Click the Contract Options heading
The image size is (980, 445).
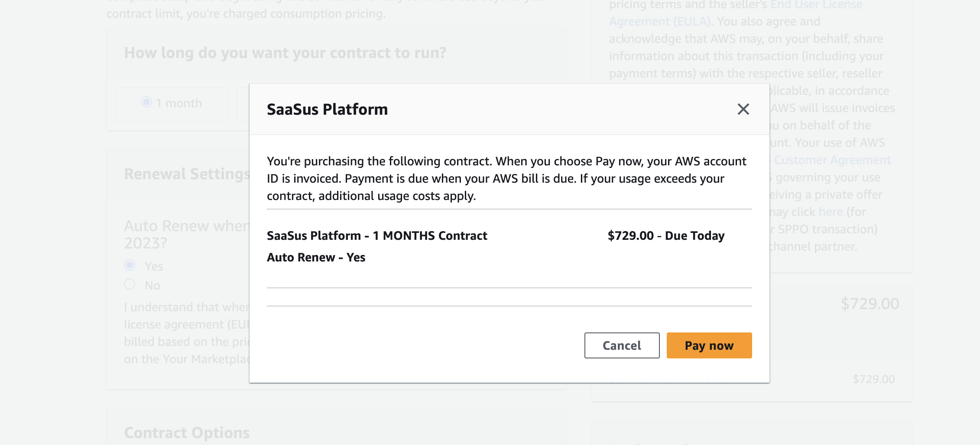tap(187, 433)
